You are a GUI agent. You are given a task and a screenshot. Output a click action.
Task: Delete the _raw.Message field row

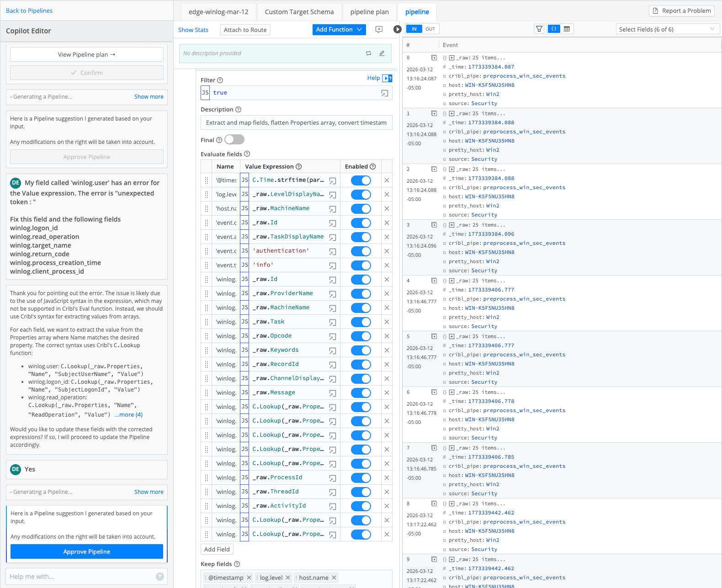click(387, 393)
